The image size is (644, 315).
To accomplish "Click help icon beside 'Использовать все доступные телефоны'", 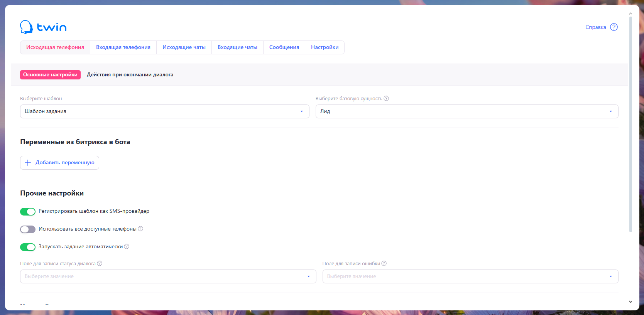I will [x=140, y=229].
